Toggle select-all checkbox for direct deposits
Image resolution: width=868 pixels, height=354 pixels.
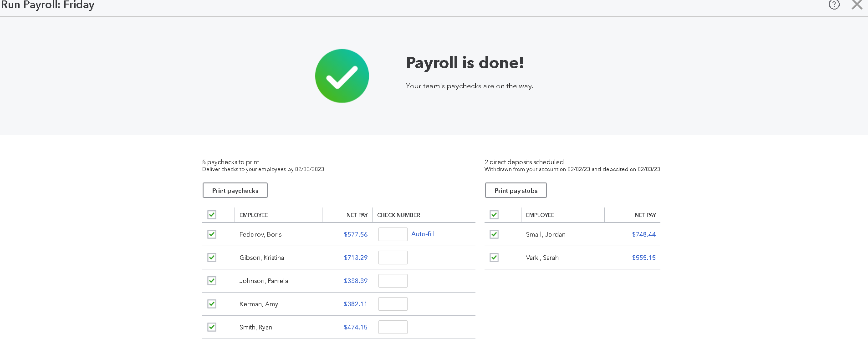(x=494, y=215)
